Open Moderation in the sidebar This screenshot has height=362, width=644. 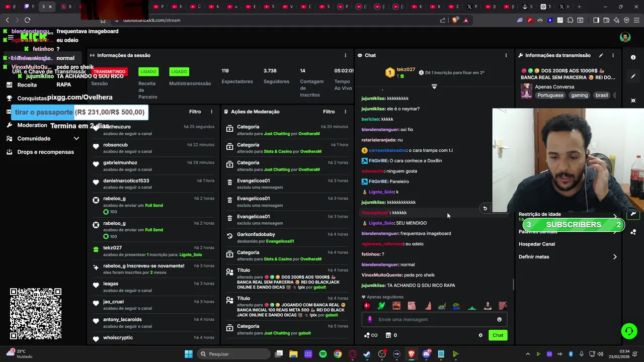click(x=32, y=125)
